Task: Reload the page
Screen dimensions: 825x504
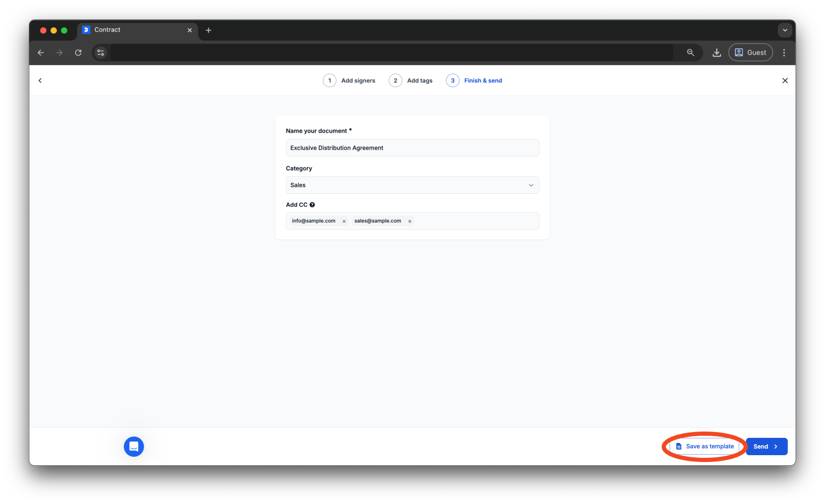Action: tap(78, 52)
